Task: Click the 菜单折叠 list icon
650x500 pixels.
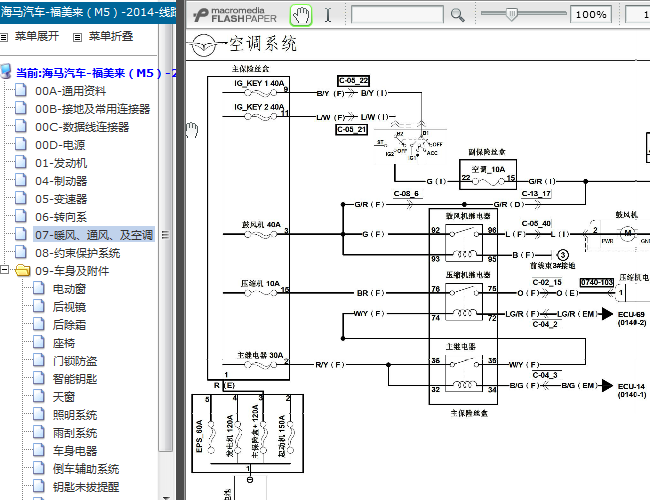Action: tap(78, 37)
